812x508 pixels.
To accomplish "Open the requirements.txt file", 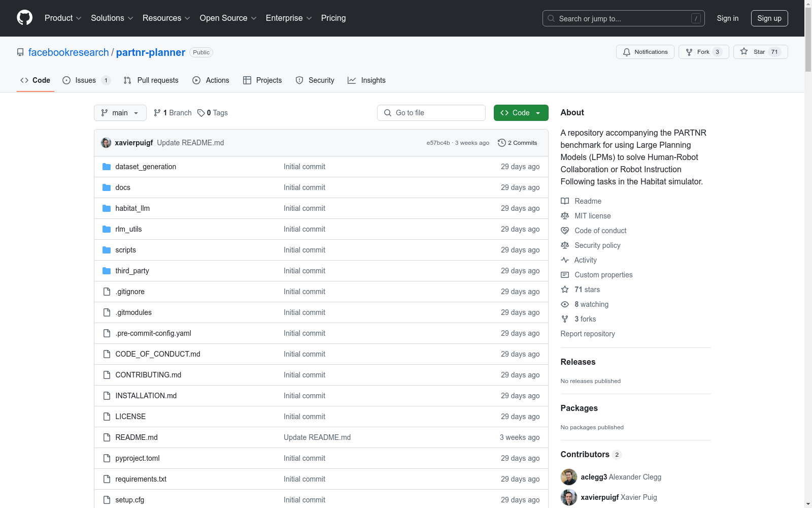I will coord(141,479).
